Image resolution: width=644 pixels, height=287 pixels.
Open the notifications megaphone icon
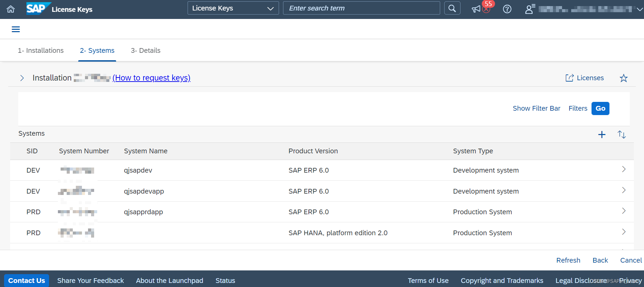[476, 9]
